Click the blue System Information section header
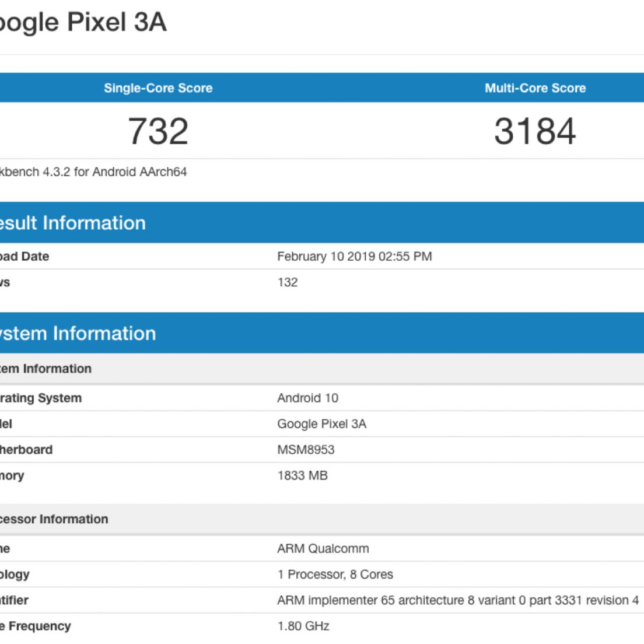The height and width of the screenshot is (644, 644). [x=77, y=333]
